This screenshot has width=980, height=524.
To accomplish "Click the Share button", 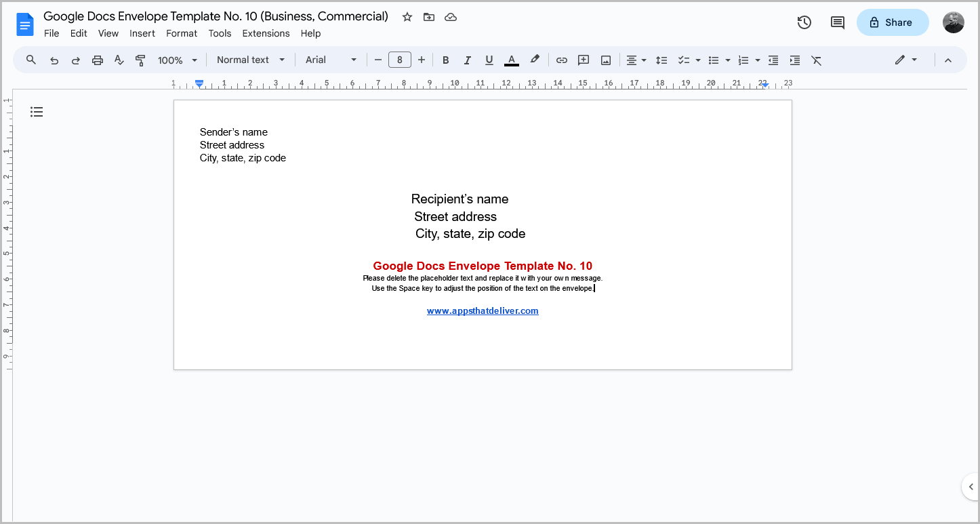I will 893,22.
